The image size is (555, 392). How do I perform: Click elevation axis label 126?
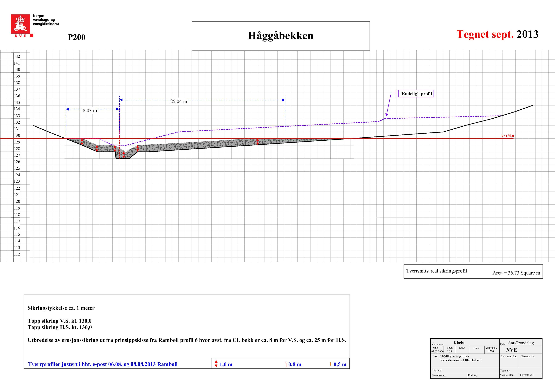click(17, 162)
